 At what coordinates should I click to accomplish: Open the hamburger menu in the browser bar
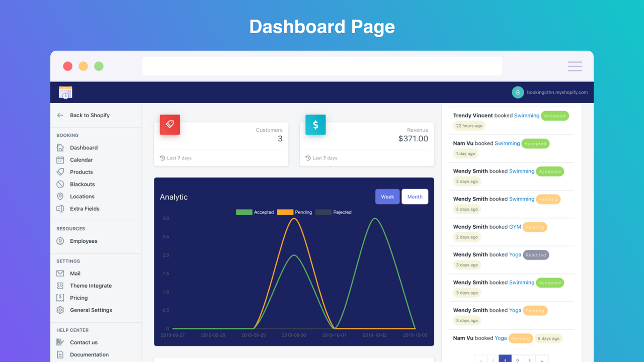[575, 66]
